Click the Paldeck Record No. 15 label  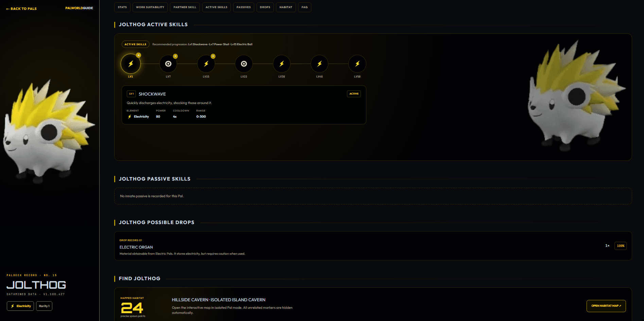pos(32,275)
